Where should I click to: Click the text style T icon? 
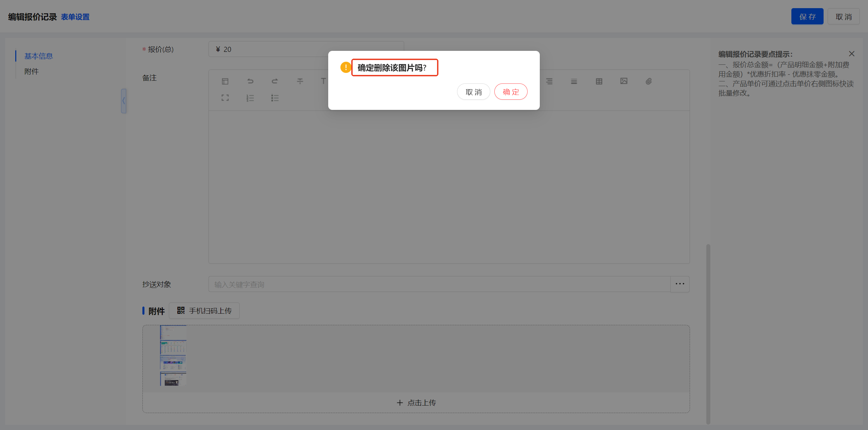point(323,81)
